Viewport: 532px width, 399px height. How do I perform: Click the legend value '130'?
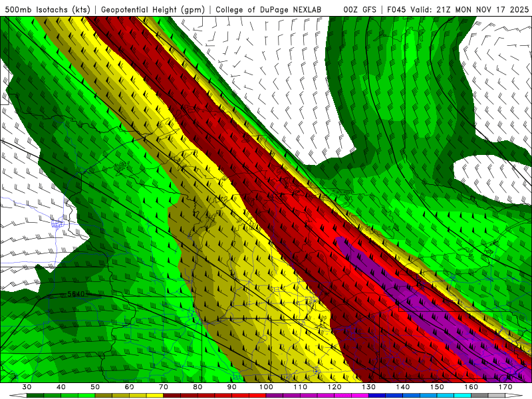(368, 387)
